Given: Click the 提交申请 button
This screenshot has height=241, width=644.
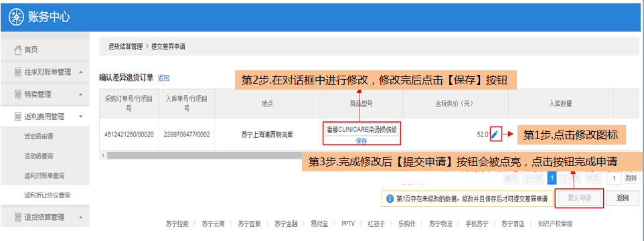Looking at the screenshot, I should click(x=580, y=198).
